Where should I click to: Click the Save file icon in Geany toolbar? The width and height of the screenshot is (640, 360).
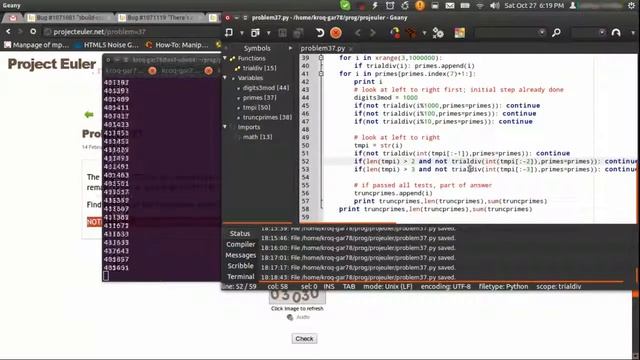pyautogui.click(x=282, y=33)
